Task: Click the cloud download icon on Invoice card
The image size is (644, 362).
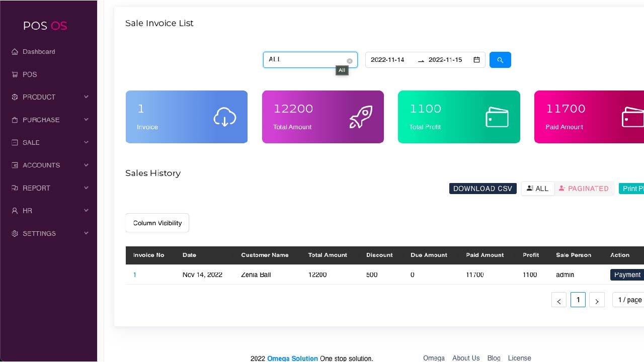Action: point(225,117)
